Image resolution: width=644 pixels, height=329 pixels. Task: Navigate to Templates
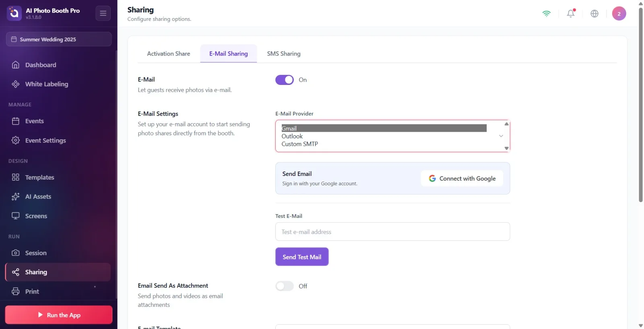(58, 177)
